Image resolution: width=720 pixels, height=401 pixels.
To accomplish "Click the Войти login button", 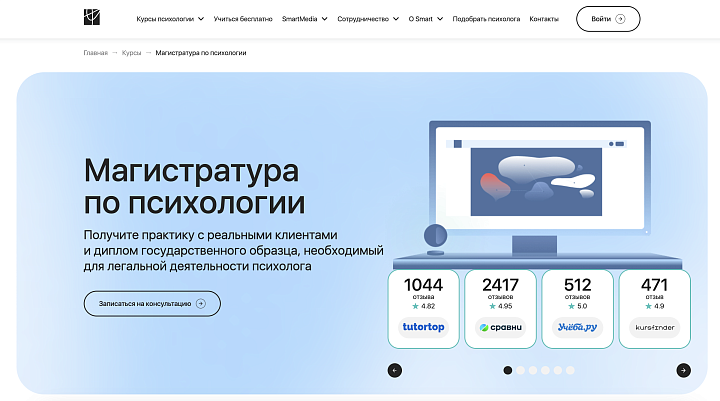I will click(608, 19).
